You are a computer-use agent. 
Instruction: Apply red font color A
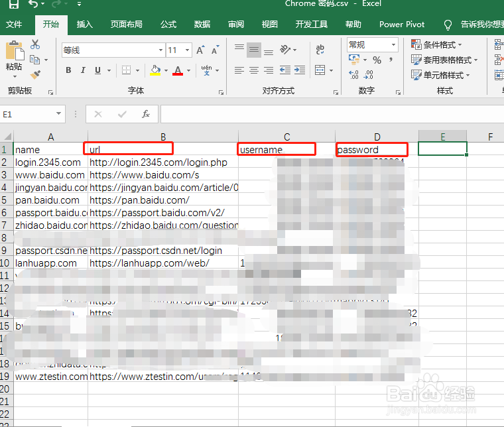[178, 70]
